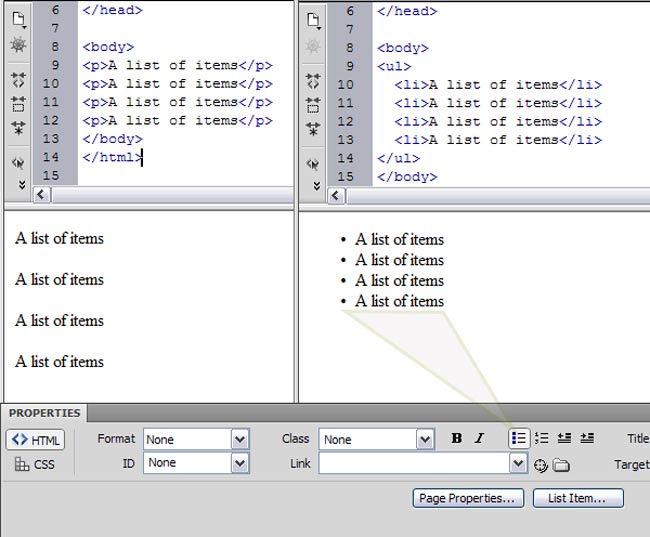Screen dimensions: 650x537
Task: Apply Bold formatting
Action: tap(456, 438)
